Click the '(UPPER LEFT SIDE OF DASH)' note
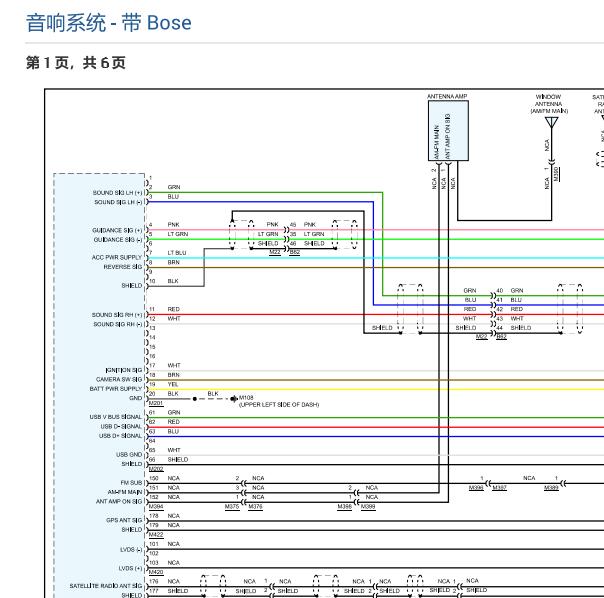The width and height of the screenshot is (604, 598). pyautogui.click(x=279, y=405)
